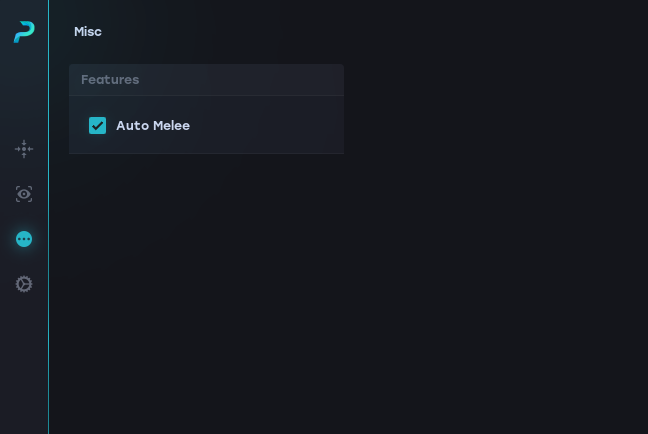Open the eye visuals section
Viewport: 648px width, 434px height.
[x=24, y=194]
